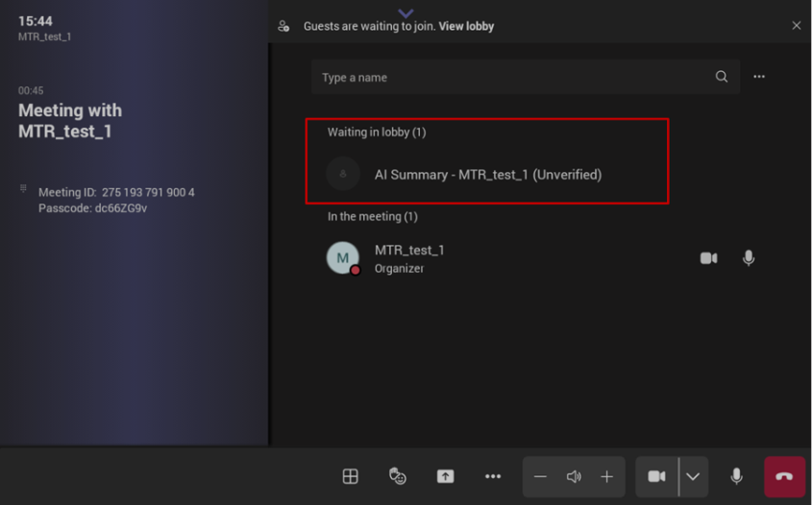Toggle MTR_test_1 participant microphone

click(x=749, y=258)
